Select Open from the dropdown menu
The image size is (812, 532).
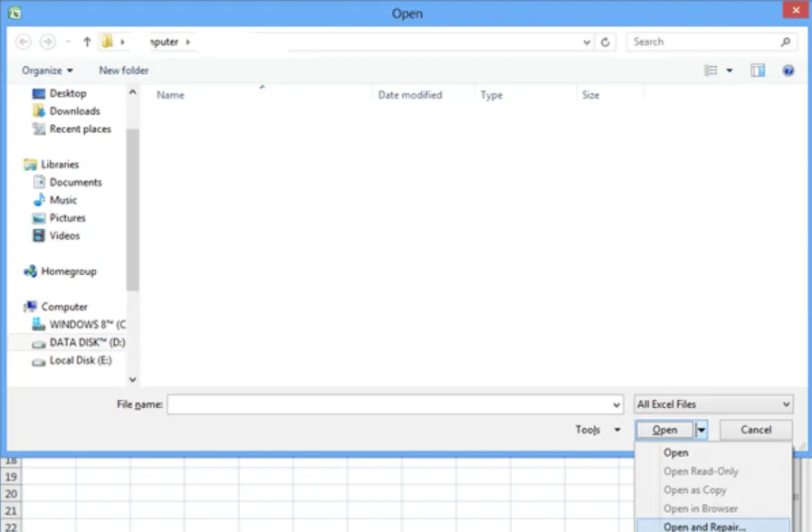[676, 452]
